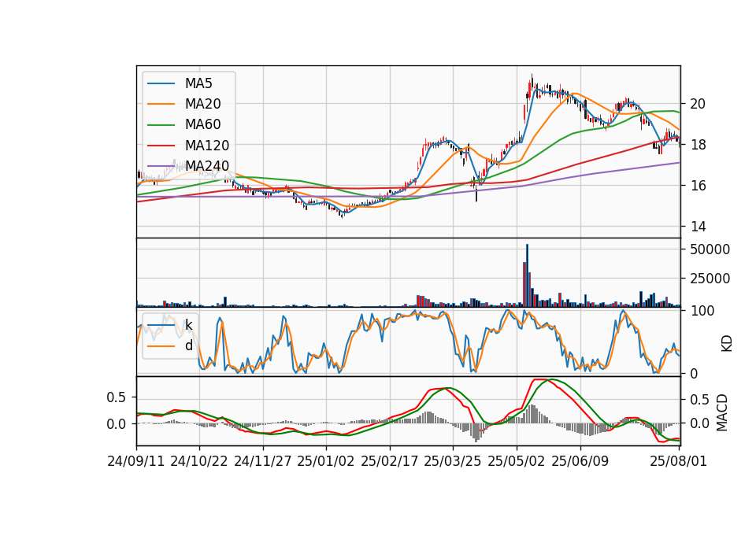Click the 24/11/27 date axis label
The width and height of the screenshot is (756, 543).
[x=263, y=461]
